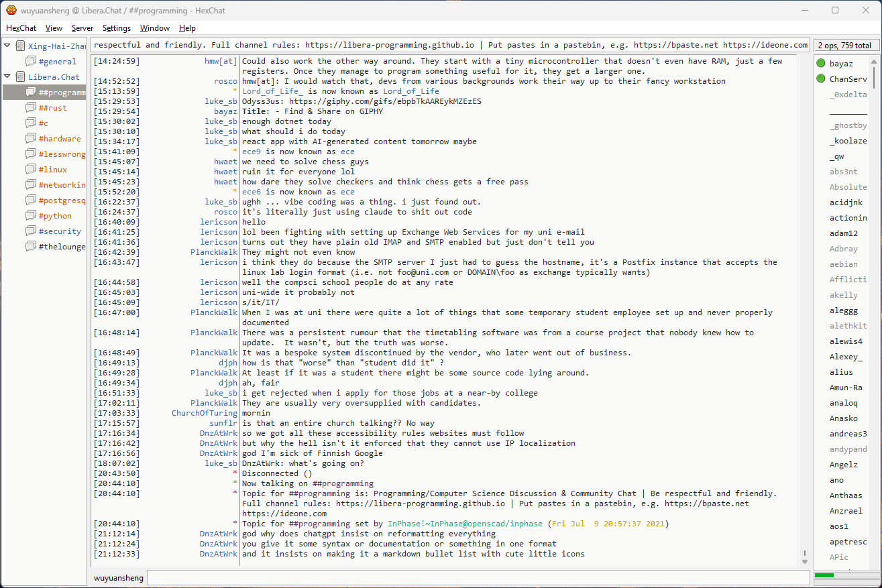Collapse the Xing-Hai-Zhai server tree
The image size is (882, 588).
[x=7, y=46]
